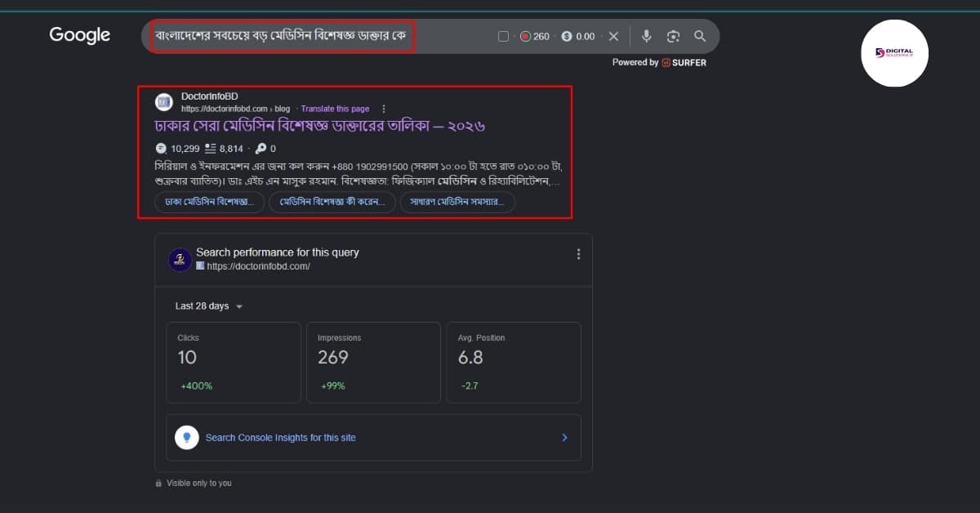
Task: Open the Search performance for this query heading
Action: (278, 252)
